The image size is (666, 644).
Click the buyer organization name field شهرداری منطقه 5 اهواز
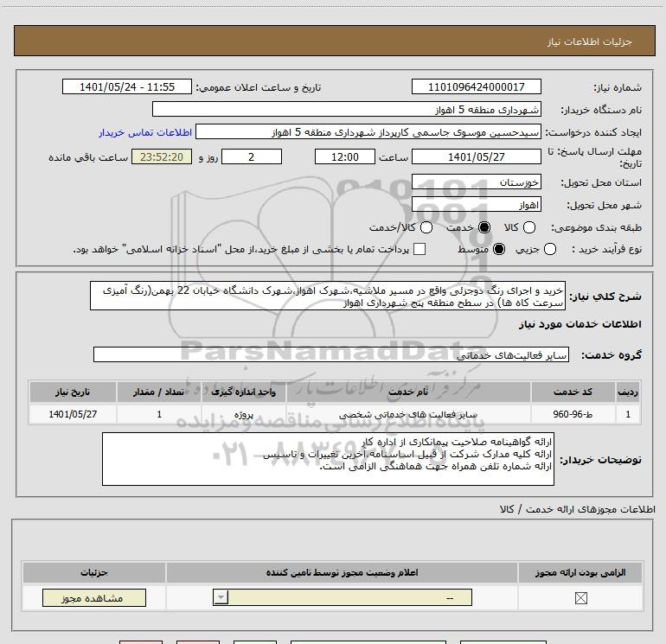point(347,109)
